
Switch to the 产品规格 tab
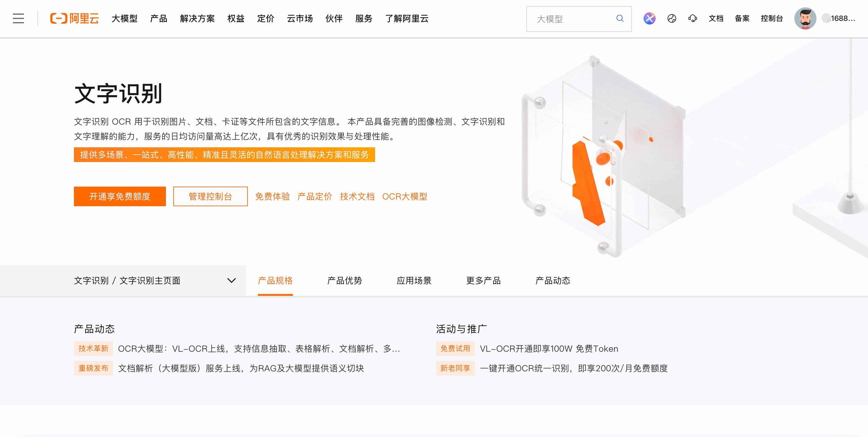click(275, 280)
